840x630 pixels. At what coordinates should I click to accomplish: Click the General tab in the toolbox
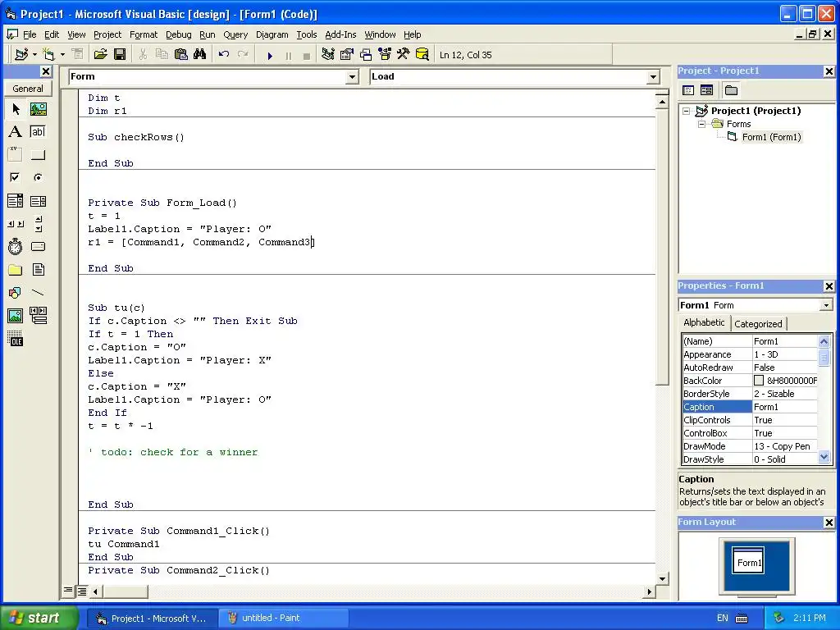(x=28, y=89)
